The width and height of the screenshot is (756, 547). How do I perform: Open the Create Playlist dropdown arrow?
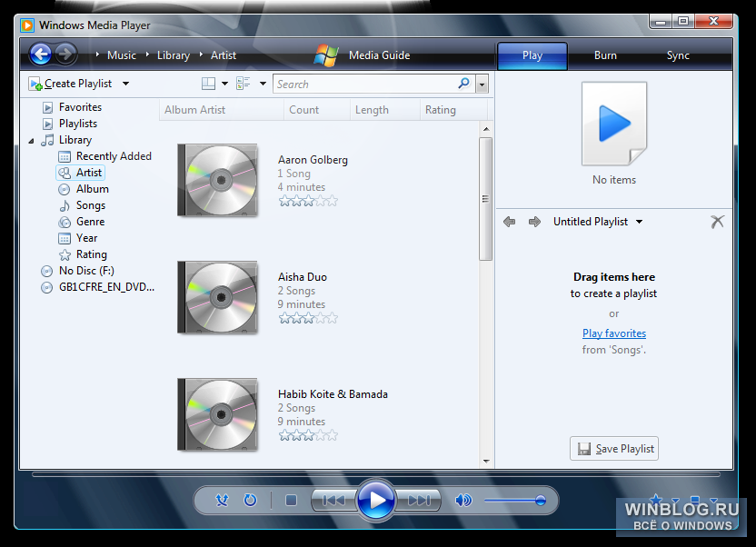125,84
